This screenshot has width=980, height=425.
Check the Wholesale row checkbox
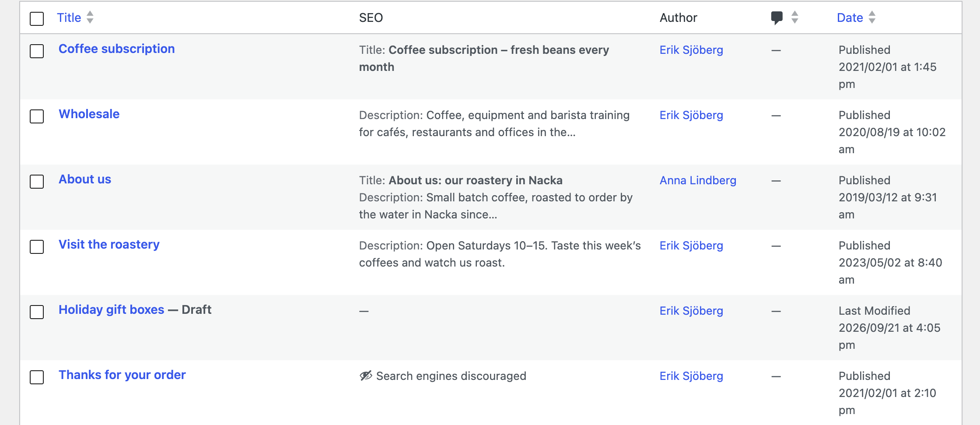[x=37, y=116]
